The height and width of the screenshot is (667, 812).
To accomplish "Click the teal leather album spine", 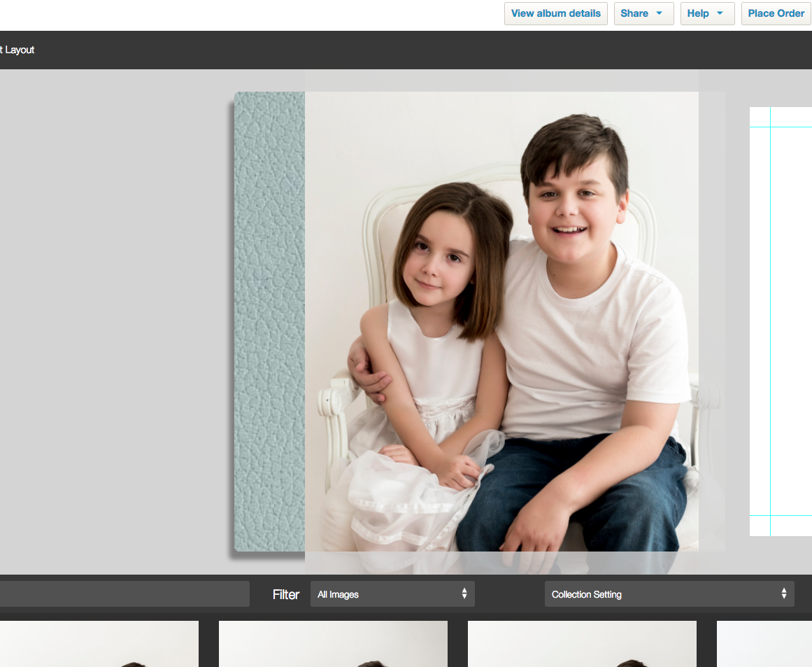I will pyautogui.click(x=269, y=321).
